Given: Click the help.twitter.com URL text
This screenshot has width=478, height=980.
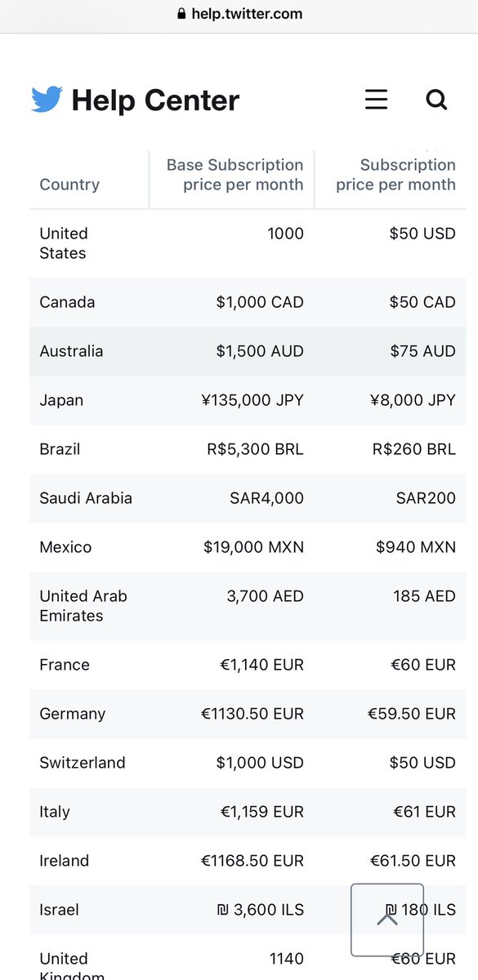Looking at the screenshot, I should [x=247, y=14].
